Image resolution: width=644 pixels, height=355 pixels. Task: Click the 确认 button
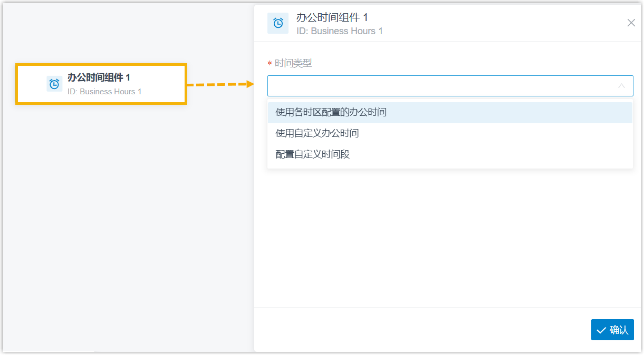coord(612,330)
